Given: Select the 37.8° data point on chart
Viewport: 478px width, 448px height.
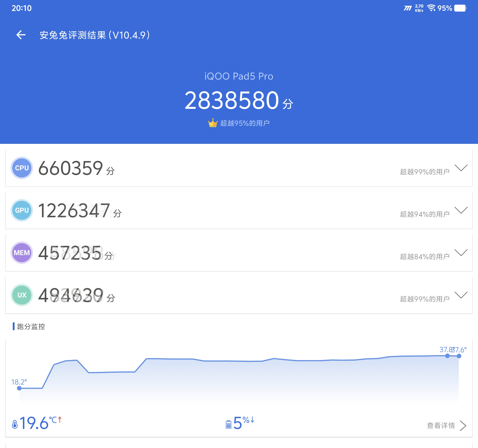Looking at the screenshot, I should (447, 356).
